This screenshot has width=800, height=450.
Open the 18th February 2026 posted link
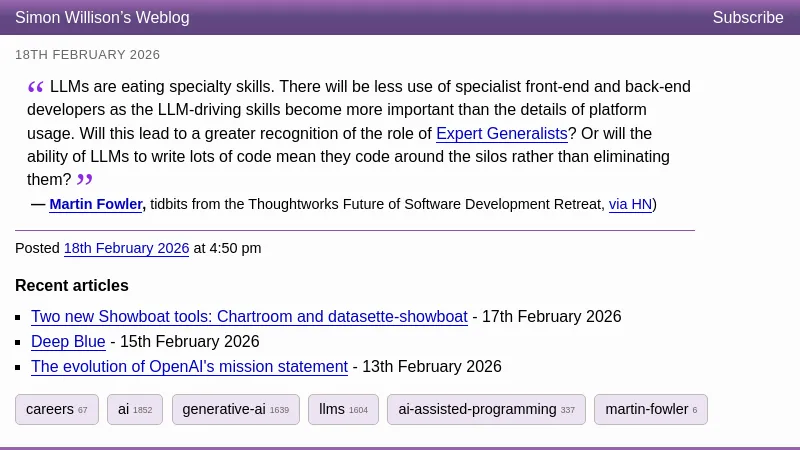[126, 248]
